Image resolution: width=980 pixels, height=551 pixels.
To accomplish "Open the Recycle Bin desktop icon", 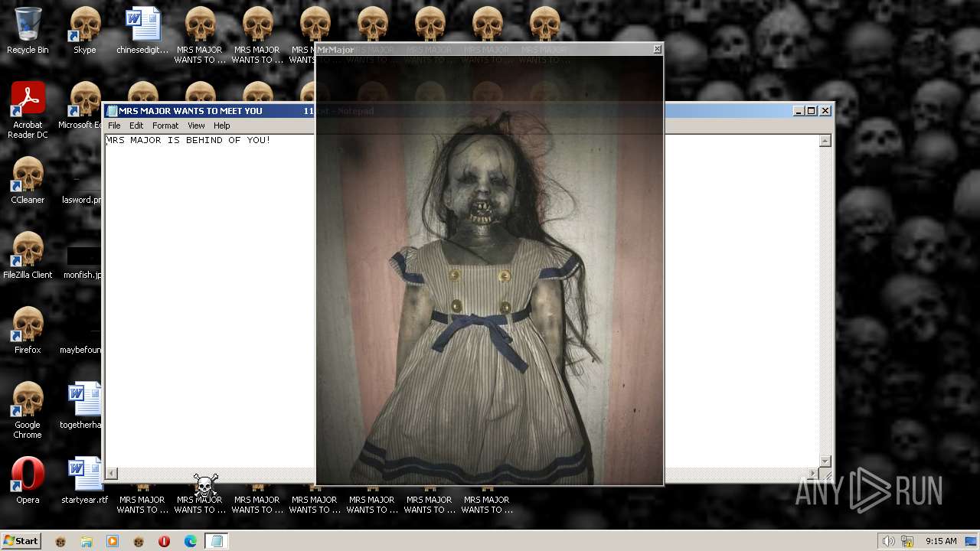I will [x=28, y=31].
